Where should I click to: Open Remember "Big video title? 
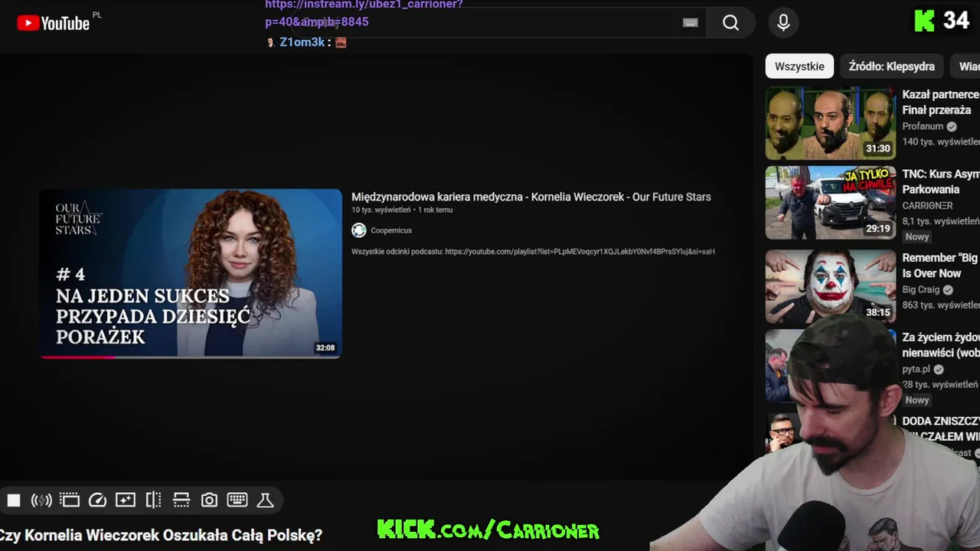[941, 266]
